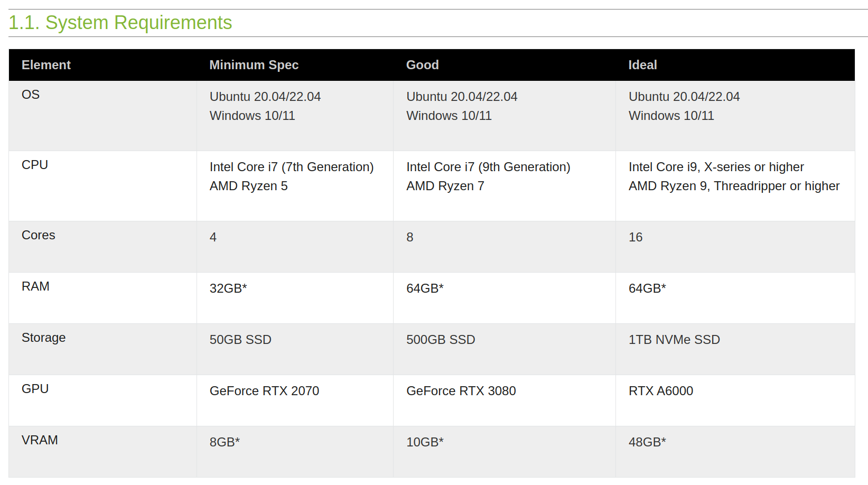Select the "Cores" row label
This screenshot has height=485, width=868.
[38, 235]
